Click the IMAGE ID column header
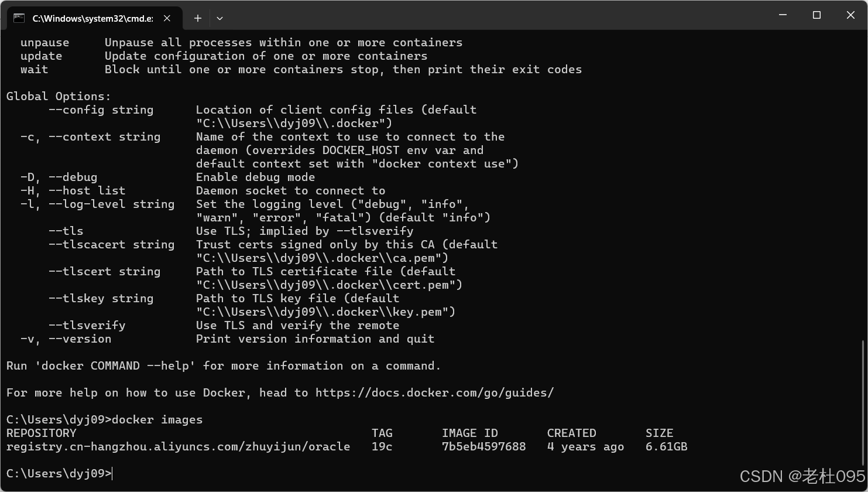This screenshot has height=492, width=868. [470, 433]
